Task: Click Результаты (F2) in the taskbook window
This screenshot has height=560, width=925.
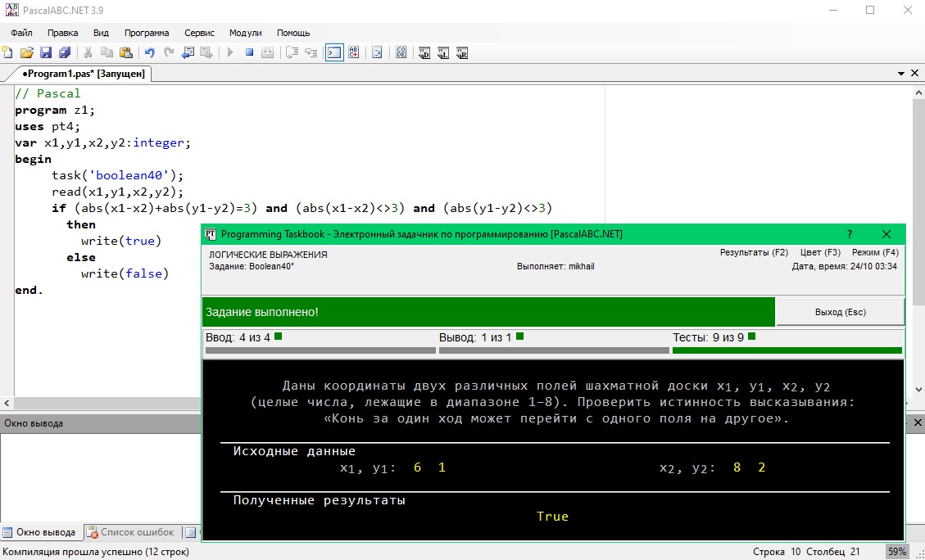Action: tap(754, 253)
